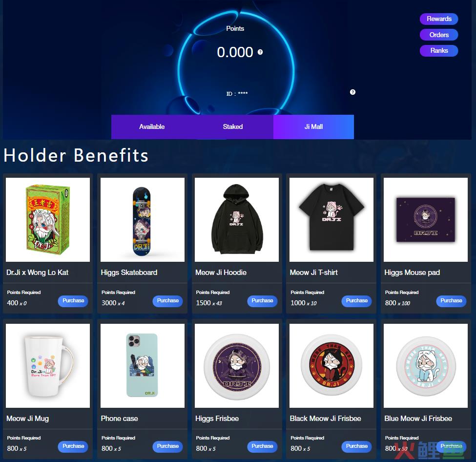View the Black Meow Ji Frisbee image

(331, 366)
